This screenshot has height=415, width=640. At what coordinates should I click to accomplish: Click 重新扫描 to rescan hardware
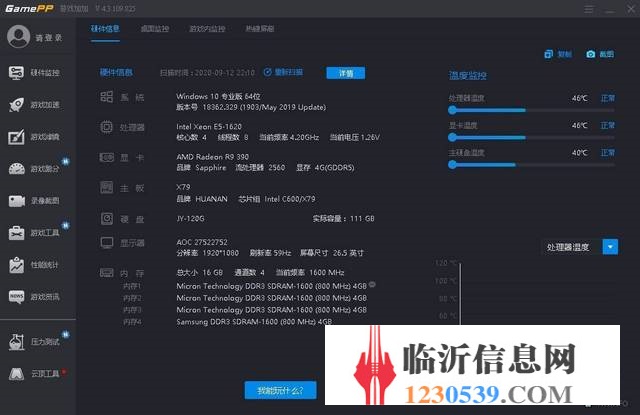tap(283, 72)
